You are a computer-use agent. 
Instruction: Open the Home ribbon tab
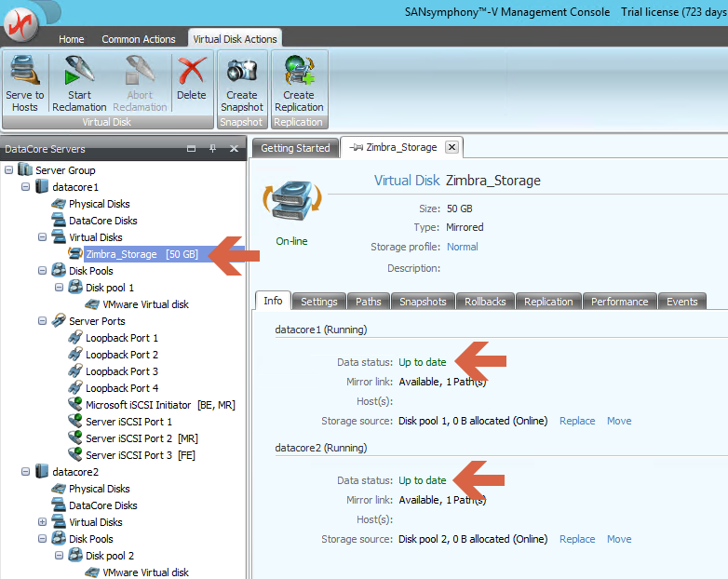pyautogui.click(x=71, y=39)
